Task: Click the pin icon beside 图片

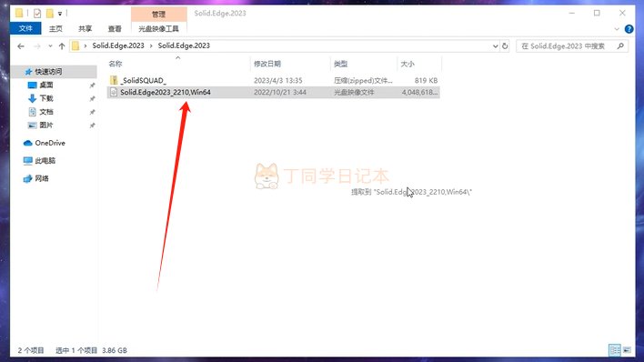Action: click(93, 126)
